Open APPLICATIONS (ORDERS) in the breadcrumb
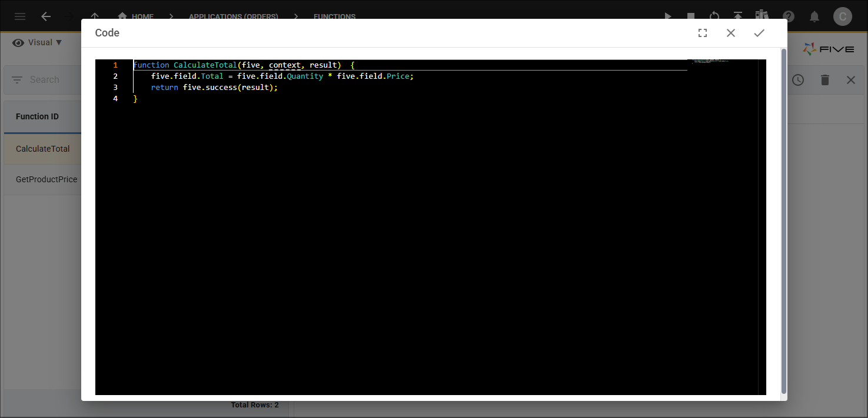This screenshot has width=868, height=418. 233,16
